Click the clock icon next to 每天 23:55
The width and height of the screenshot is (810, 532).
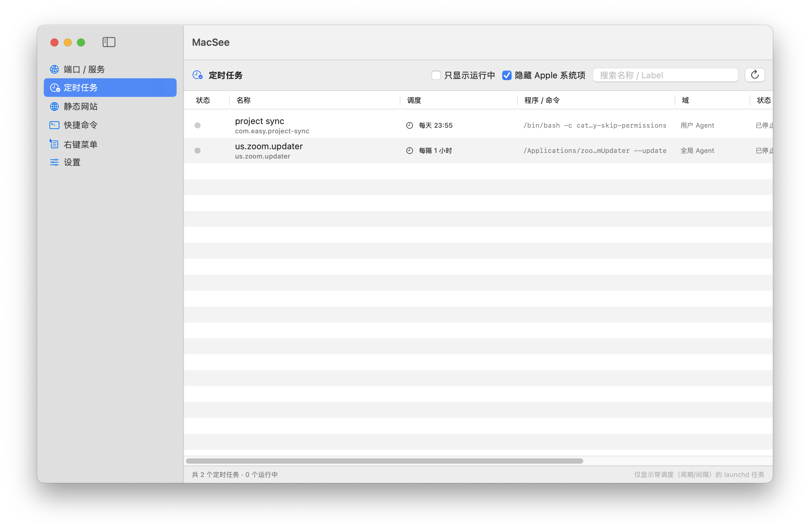pos(409,125)
